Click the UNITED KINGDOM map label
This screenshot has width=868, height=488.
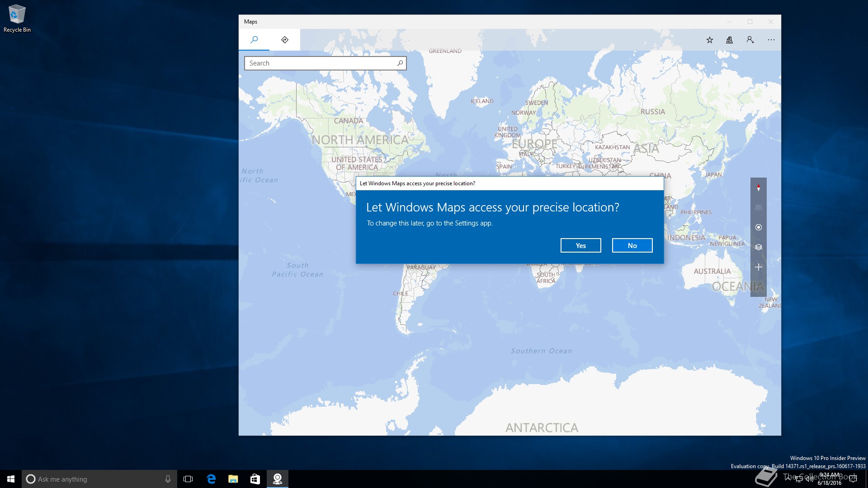[x=508, y=132]
